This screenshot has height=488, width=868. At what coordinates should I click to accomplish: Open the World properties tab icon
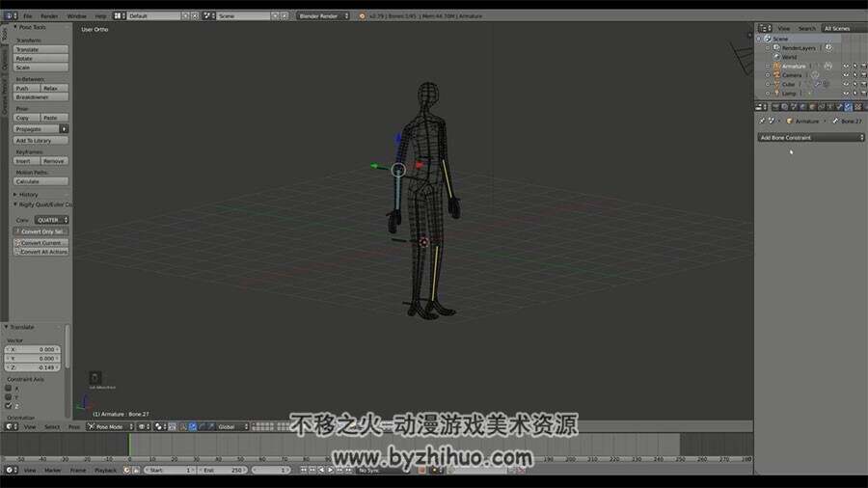point(803,107)
